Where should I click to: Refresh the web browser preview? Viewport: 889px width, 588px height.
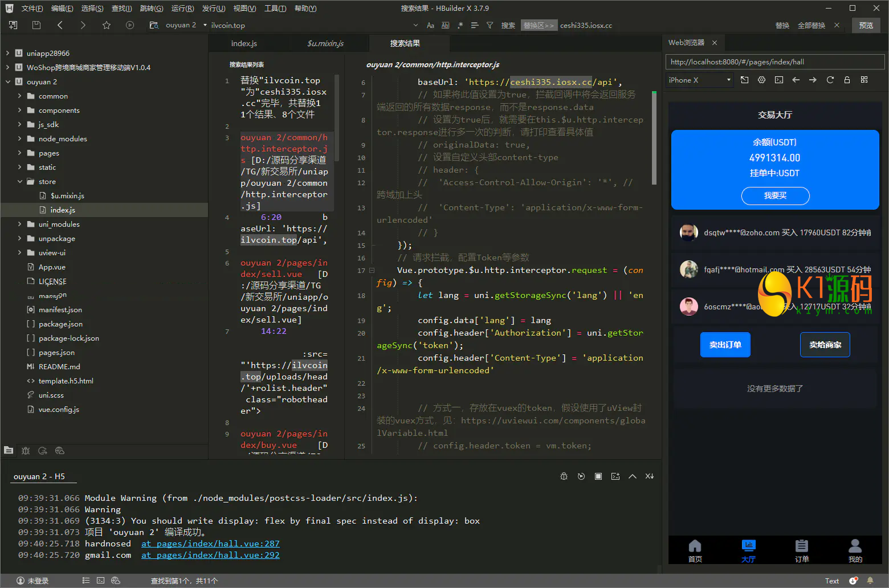(x=830, y=80)
